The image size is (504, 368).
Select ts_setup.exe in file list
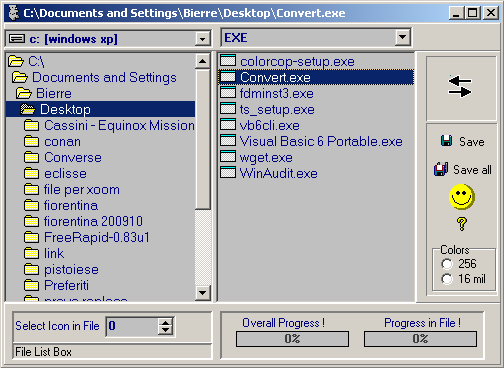277,109
